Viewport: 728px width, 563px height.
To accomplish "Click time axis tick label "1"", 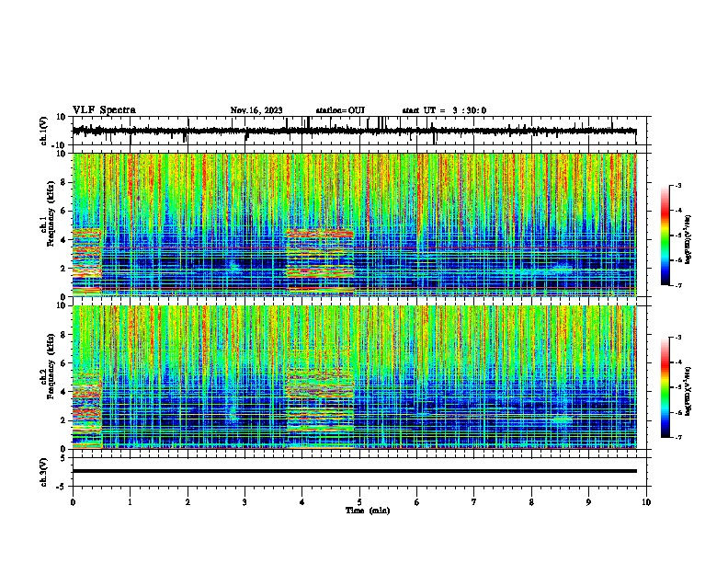I will (130, 502).
